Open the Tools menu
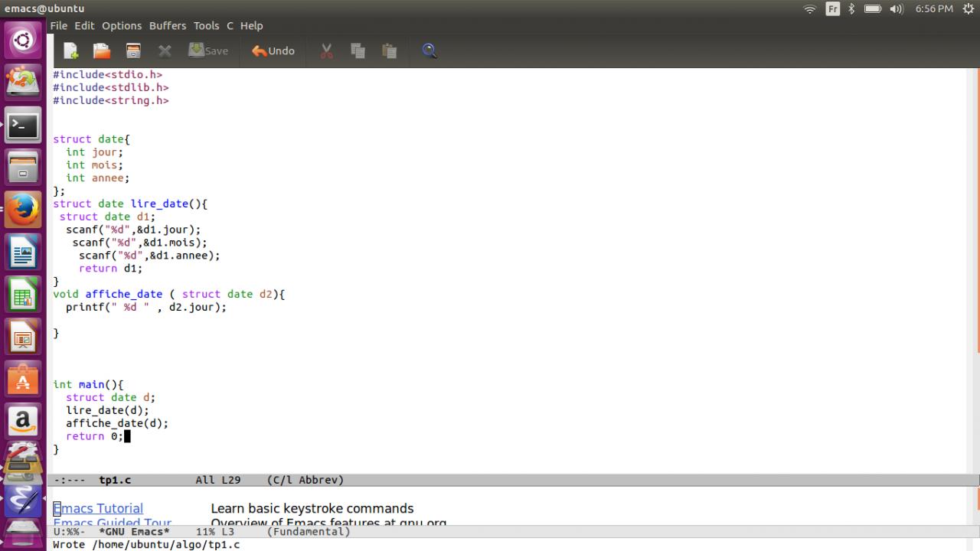This screenshot has height=551, width=980. click(x=207, y=25)
